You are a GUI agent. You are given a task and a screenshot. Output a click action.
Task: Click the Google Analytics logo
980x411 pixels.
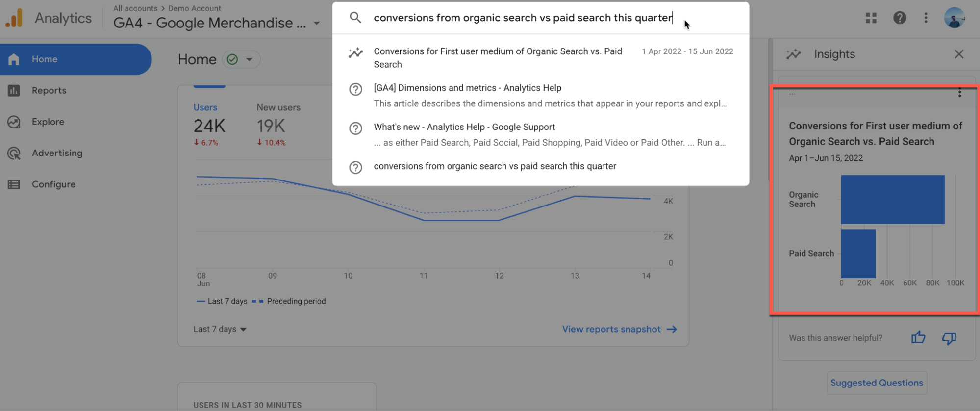(14, 18)
